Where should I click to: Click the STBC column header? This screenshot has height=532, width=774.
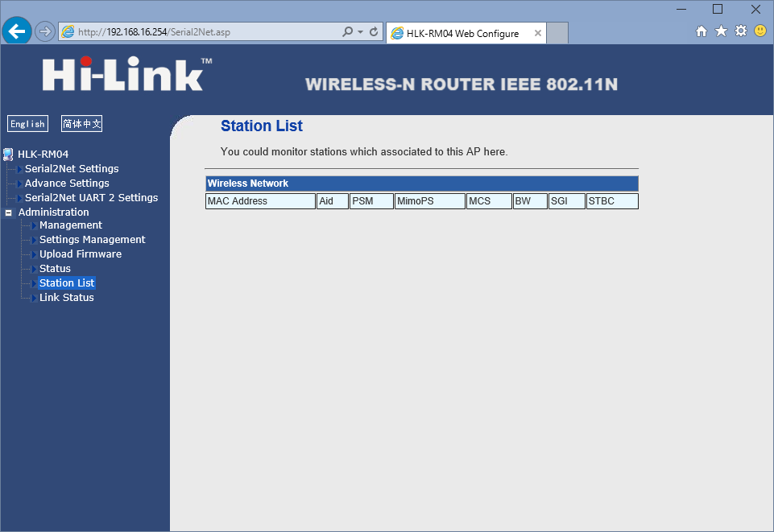point(612,201)
